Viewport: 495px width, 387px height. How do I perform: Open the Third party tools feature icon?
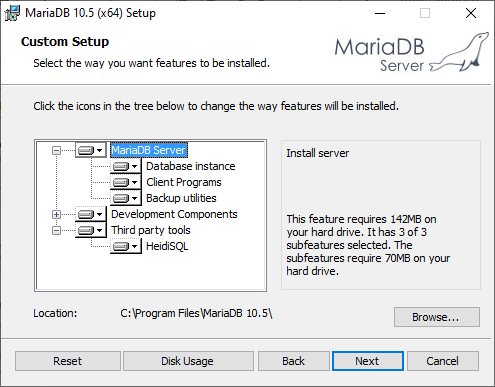pyautogui.click(x=91, y=230)
